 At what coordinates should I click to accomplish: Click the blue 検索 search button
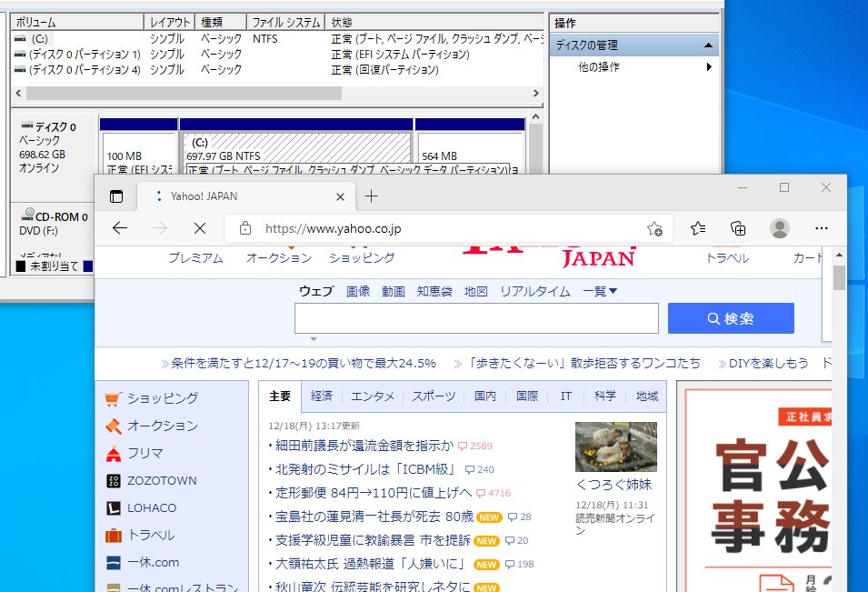click(x=731, y=318)
